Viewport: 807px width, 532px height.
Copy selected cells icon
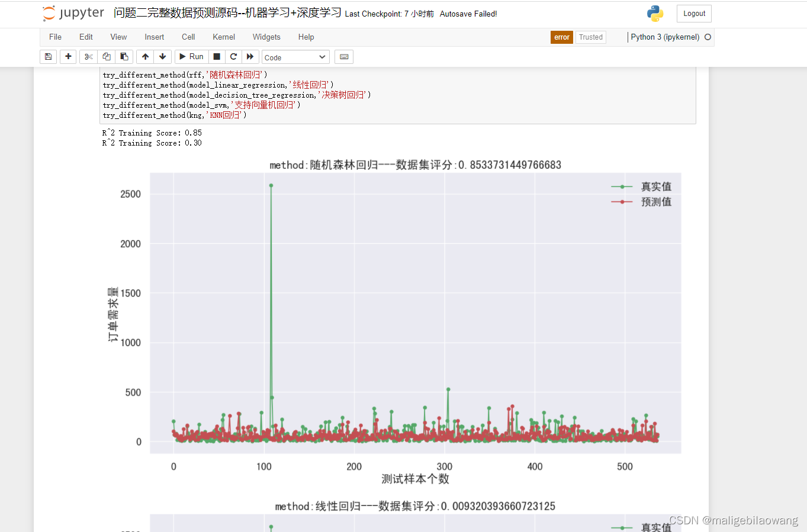[x=107, y=57]
